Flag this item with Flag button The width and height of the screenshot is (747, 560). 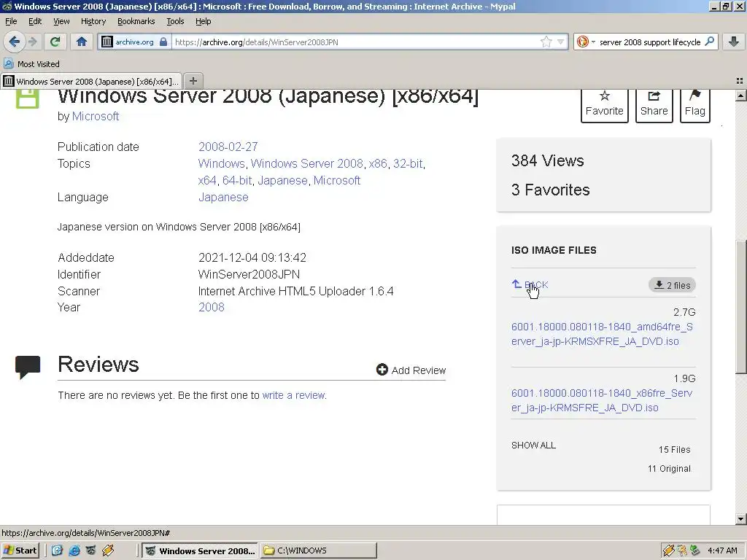[695, 105]
